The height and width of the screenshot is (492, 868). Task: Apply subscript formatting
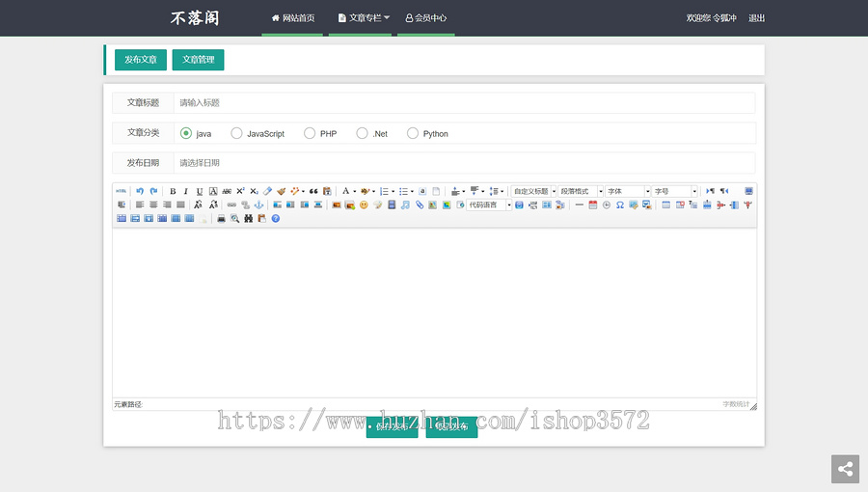pyautogui.click(x=254, y=191)
